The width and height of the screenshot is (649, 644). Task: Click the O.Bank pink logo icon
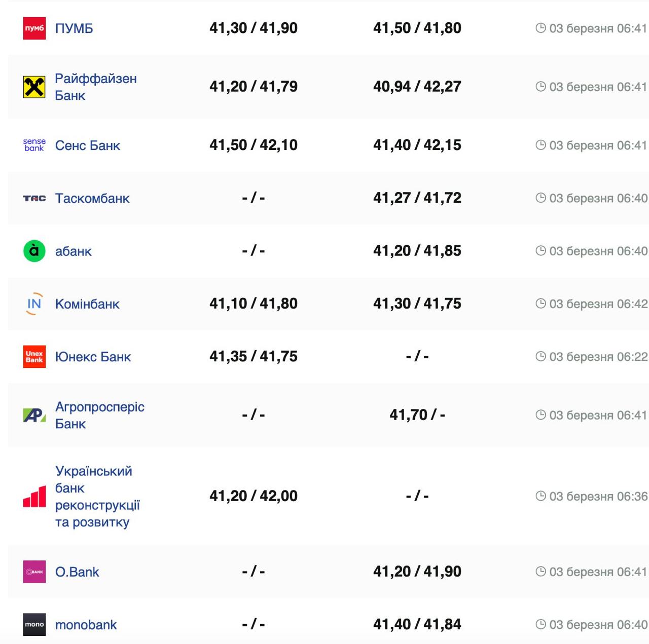click(34, 572)
